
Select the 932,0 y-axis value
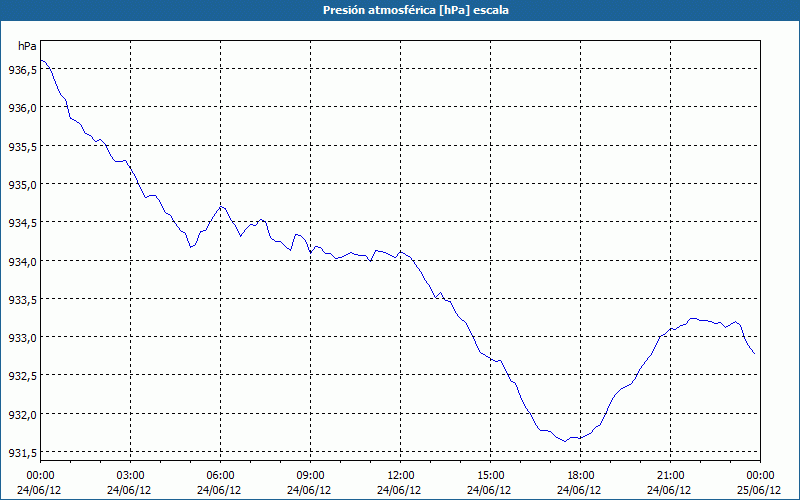tap(22, 415)
